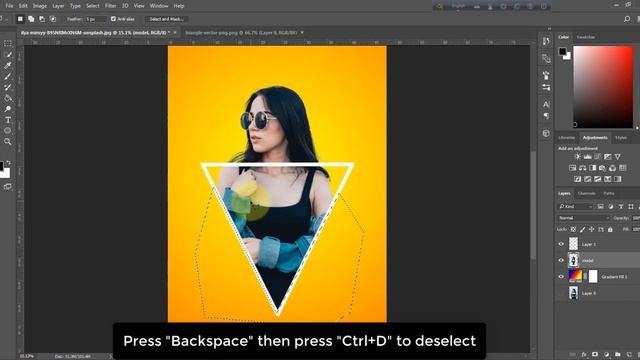Click the Create new group folder icon
The image size is (640, 360).
[x=618, y=354]
